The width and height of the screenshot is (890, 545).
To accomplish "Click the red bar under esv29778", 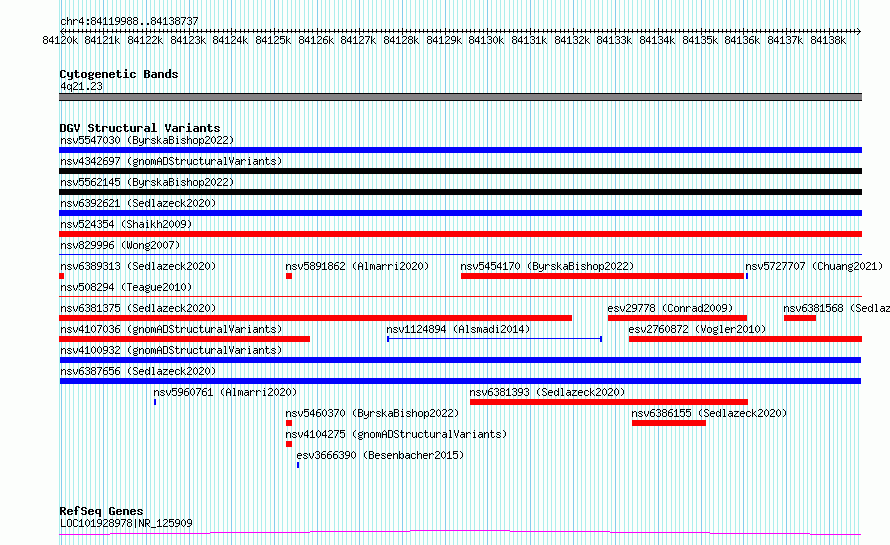I will [677, 318].
